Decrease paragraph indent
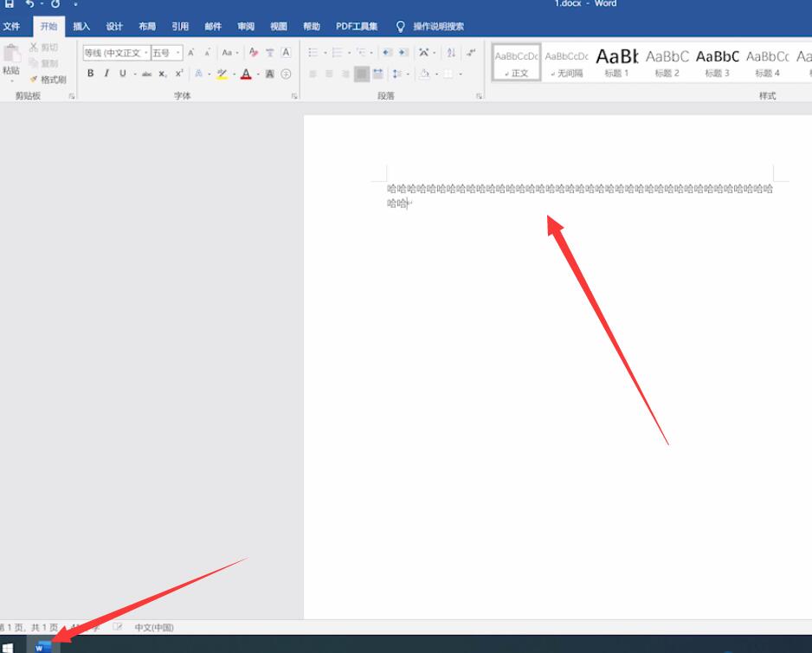 [387, 52]
